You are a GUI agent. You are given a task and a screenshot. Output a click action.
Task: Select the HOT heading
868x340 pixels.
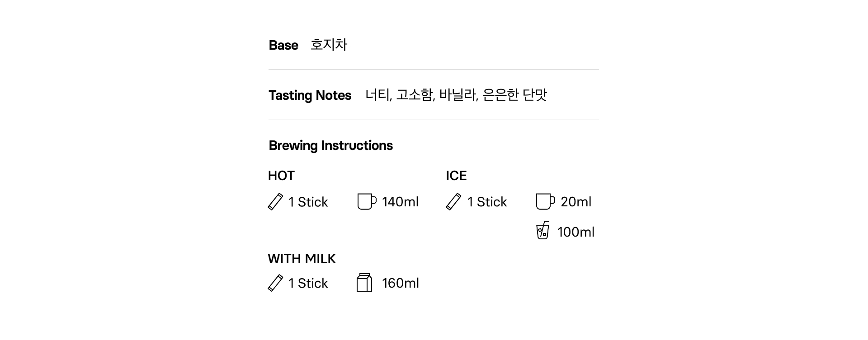[281, 176]
